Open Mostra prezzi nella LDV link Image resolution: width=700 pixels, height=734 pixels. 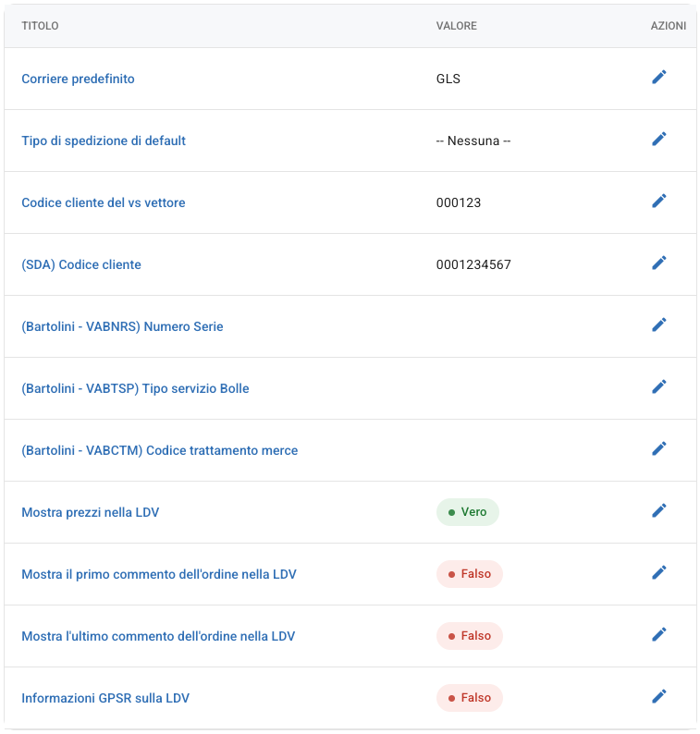[91, 512]
